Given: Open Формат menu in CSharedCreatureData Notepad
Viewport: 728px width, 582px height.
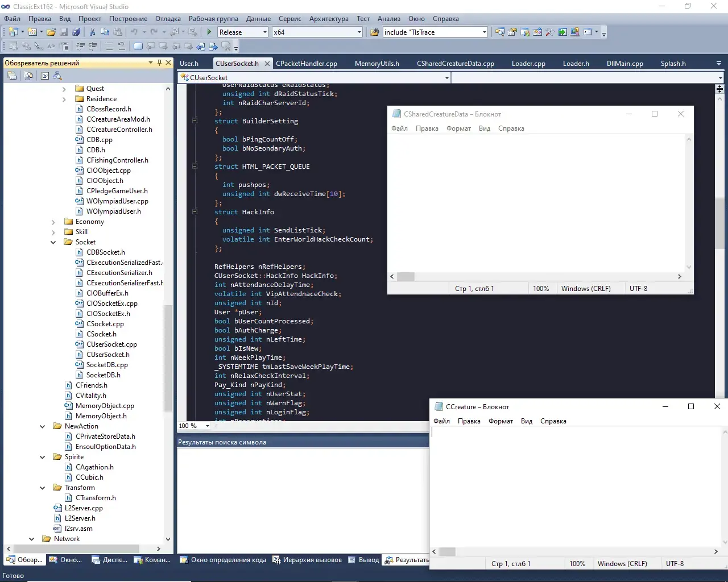Looking at the screenshot, I should coord(458,128).
